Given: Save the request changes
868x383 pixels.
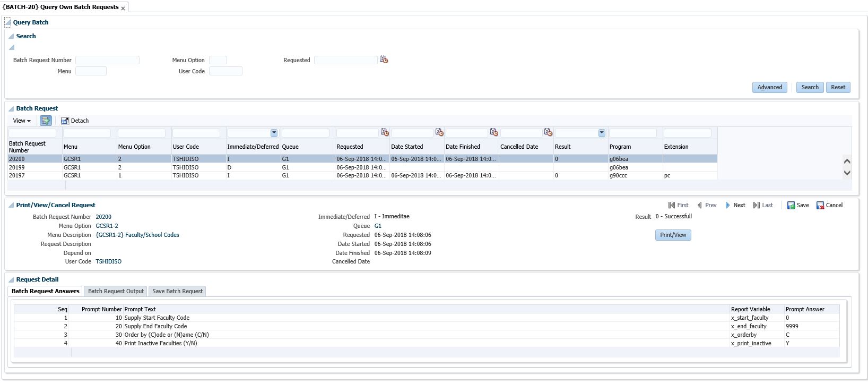Looking at the screenshot, I should (798, 205).
